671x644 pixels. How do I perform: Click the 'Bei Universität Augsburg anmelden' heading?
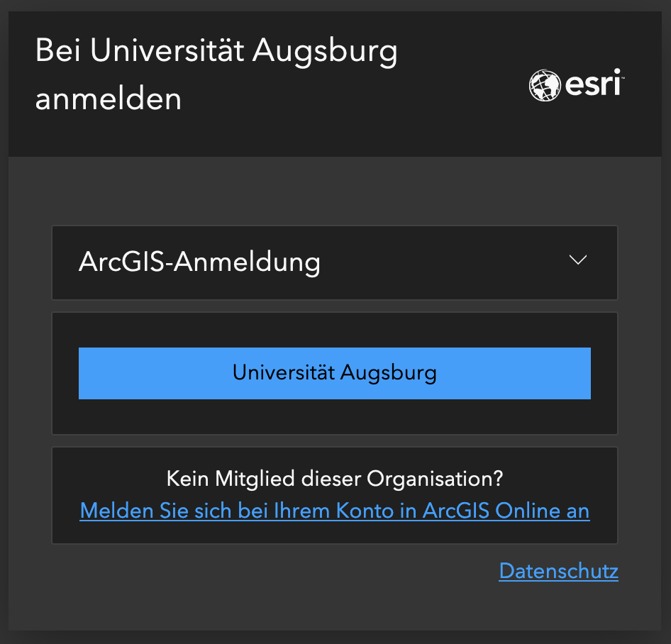216,74
